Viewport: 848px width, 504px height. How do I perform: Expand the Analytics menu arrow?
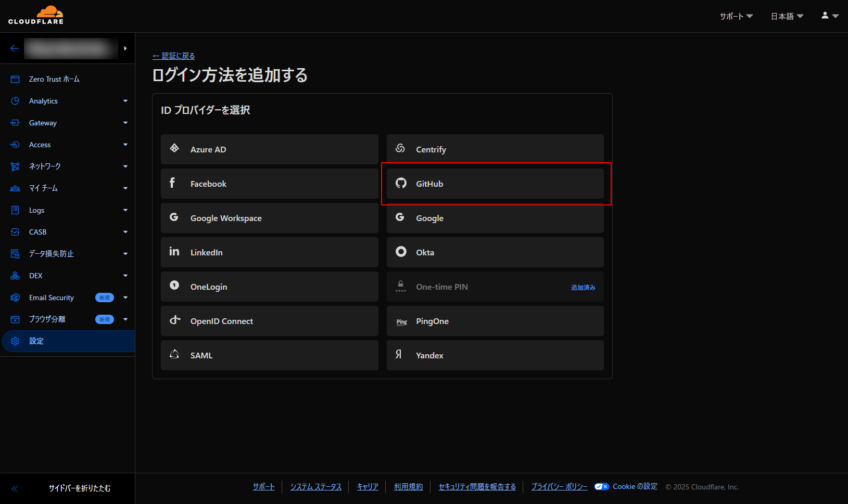[x=125, y=101]
